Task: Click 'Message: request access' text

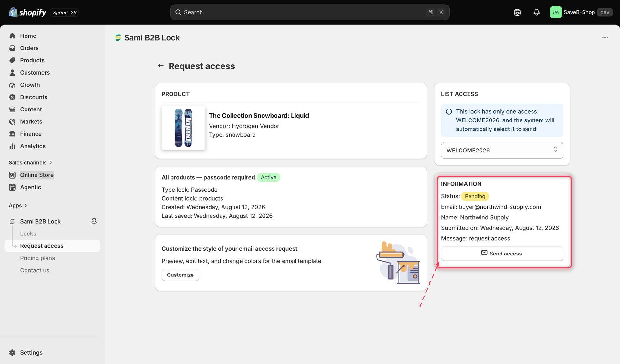Action: [x=476, y=239]
